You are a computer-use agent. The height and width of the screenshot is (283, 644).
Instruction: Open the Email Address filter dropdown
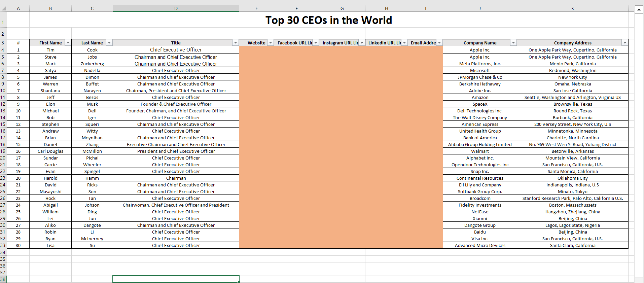(x=439, y=43)
